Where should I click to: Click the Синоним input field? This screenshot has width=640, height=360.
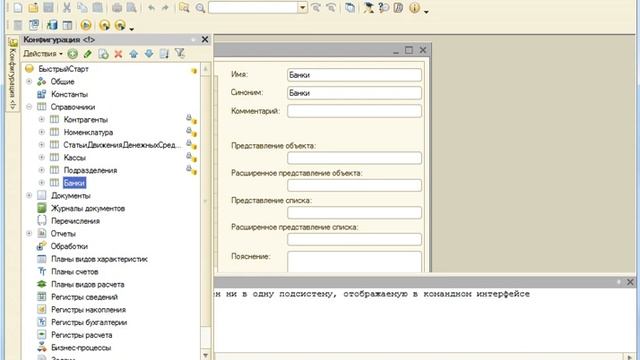tap(354, 93)
